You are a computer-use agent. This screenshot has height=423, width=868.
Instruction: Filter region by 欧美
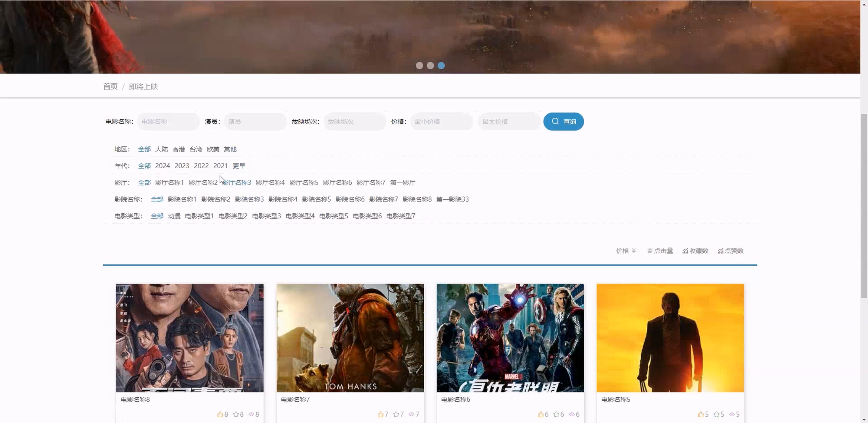tap(213, 149)
